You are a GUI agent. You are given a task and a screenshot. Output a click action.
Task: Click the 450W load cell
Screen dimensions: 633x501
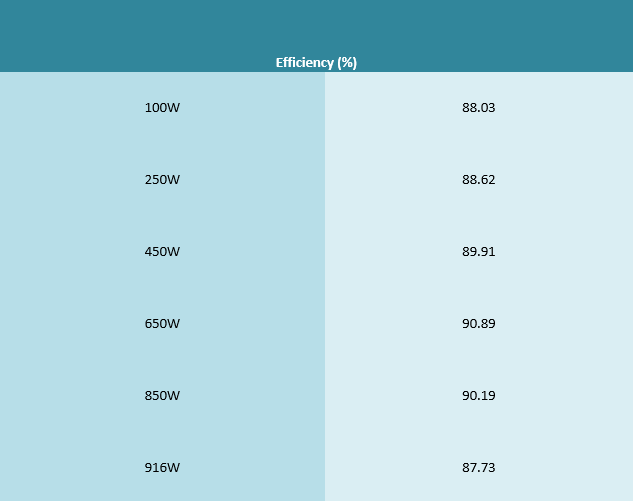[x=162, y=252]
